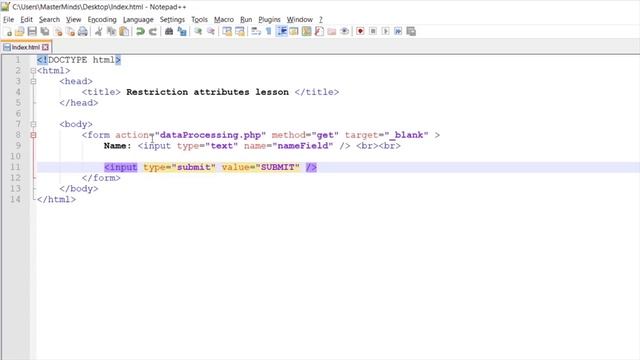Collapse the form fold marker on line 8
640x360 pixels.
pyautogui.click(x=33, y=135)
